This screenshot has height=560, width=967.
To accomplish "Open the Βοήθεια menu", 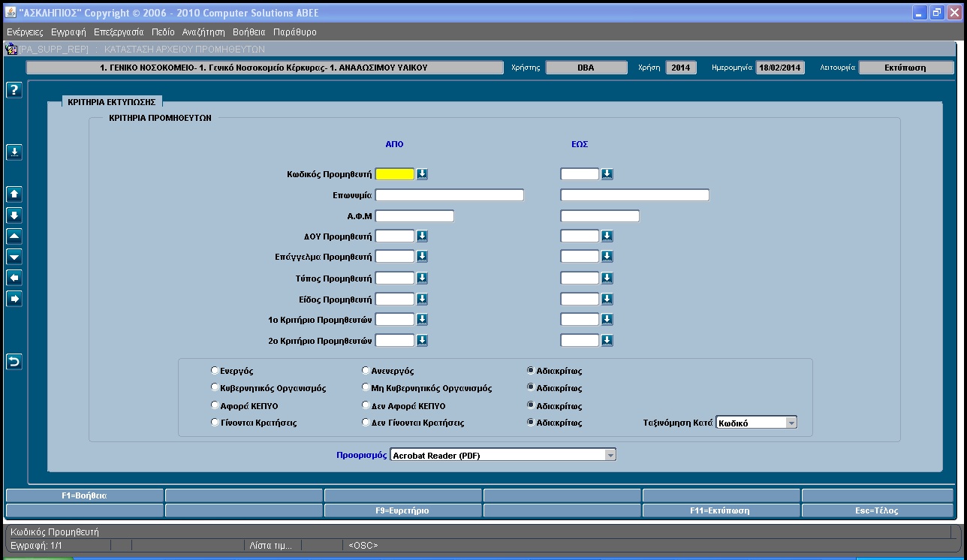I will point(249,32).
